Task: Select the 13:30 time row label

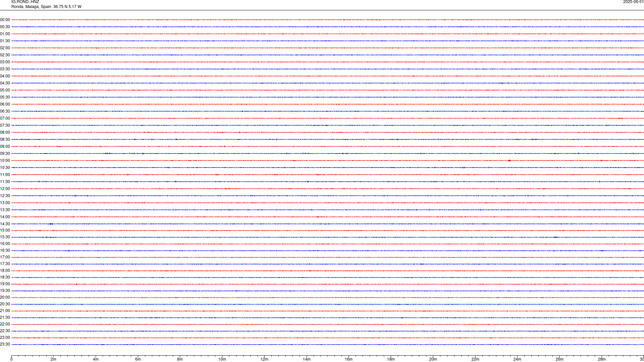Action: pyautogui.click(x=5, y=210)
